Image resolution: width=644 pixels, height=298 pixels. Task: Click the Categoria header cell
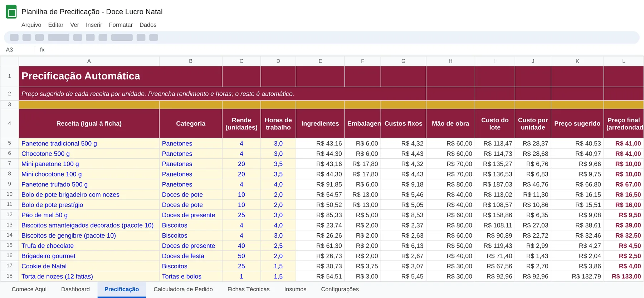191,124
